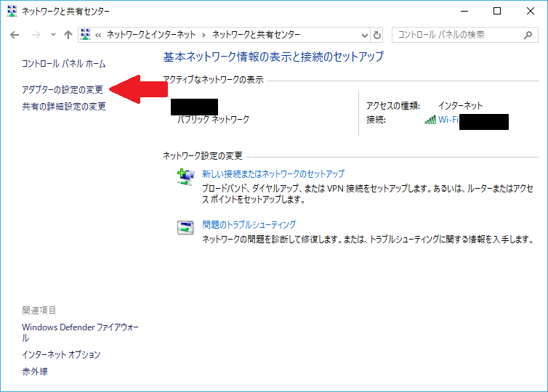Click the Wi-Fi signal strength icon

click(x=430, y=120)
